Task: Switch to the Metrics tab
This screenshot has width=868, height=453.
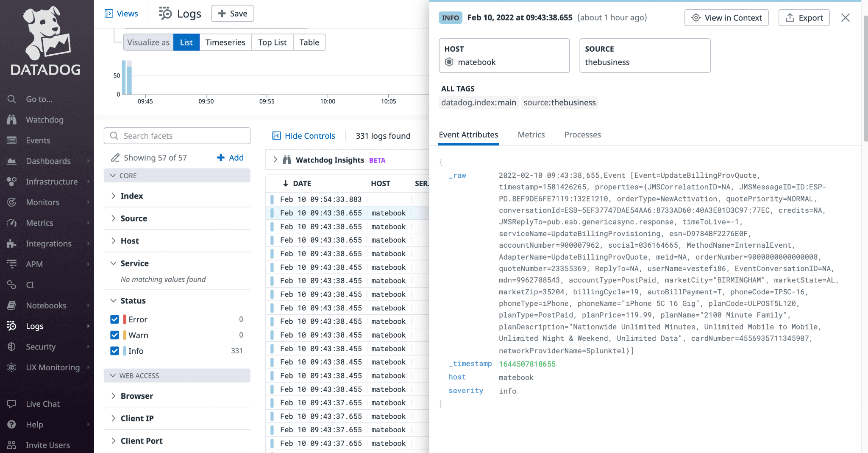Action: coord(531,134)
